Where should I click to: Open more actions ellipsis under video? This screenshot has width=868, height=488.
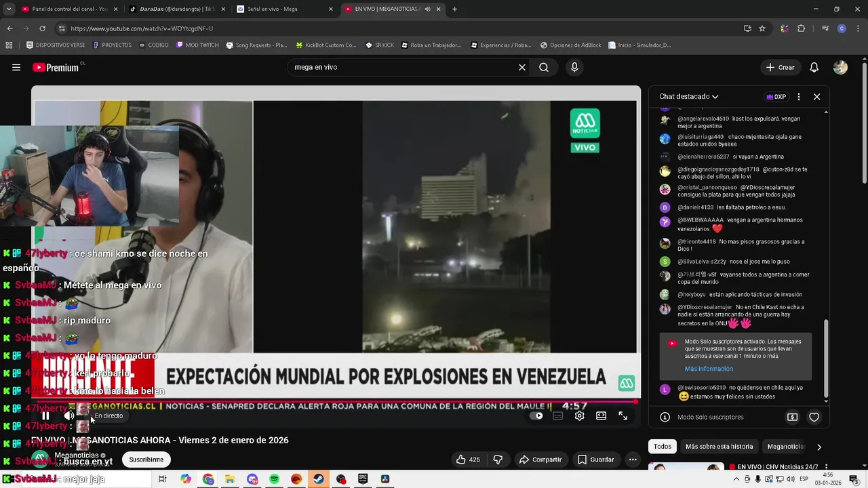click(633, 460)
